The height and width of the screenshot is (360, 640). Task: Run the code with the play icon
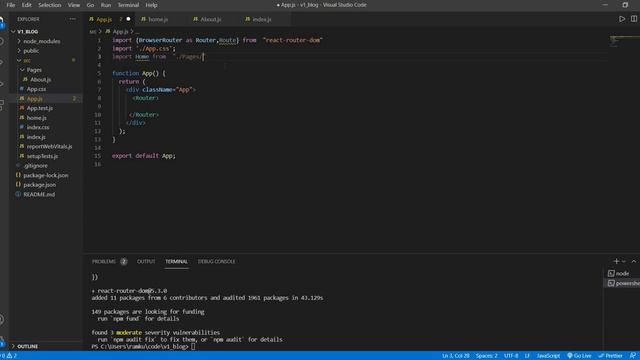click(x=622, y=19)
